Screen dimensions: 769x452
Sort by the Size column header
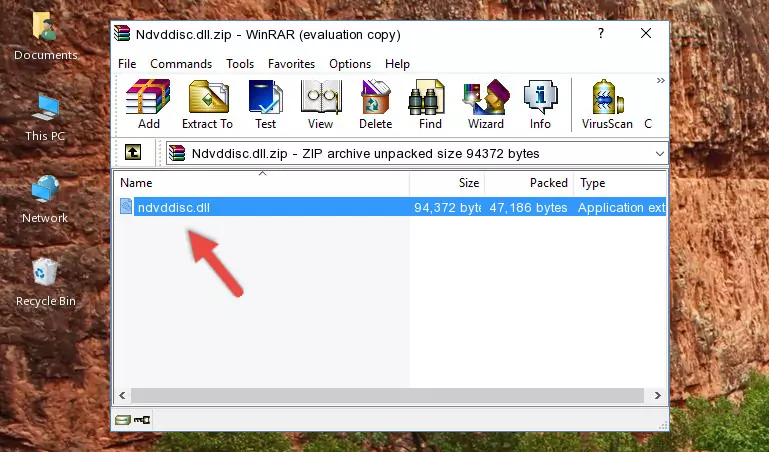[447, 183]
